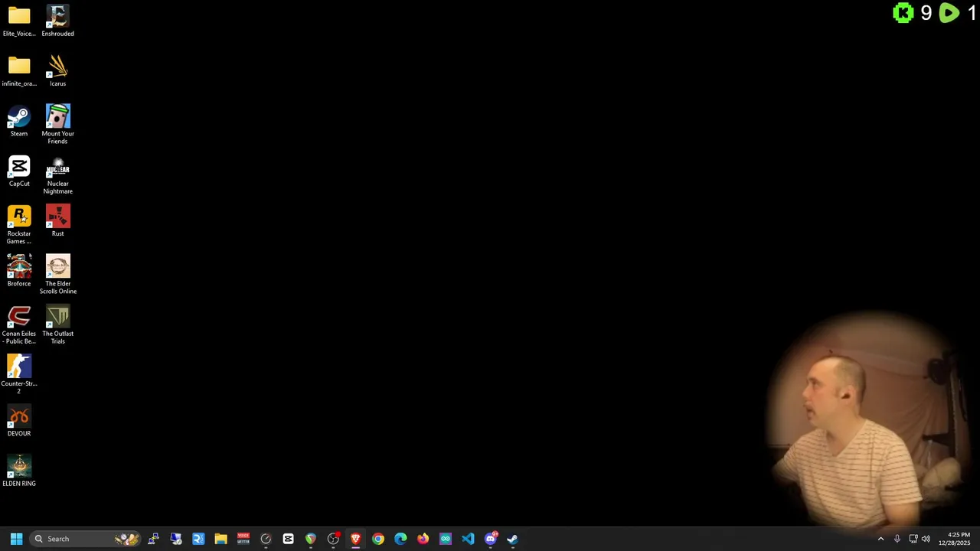Screen dimensions: 980x551
Task: Select the DEVOUR desktop shortcut
Action: click(x=19, y=421)
